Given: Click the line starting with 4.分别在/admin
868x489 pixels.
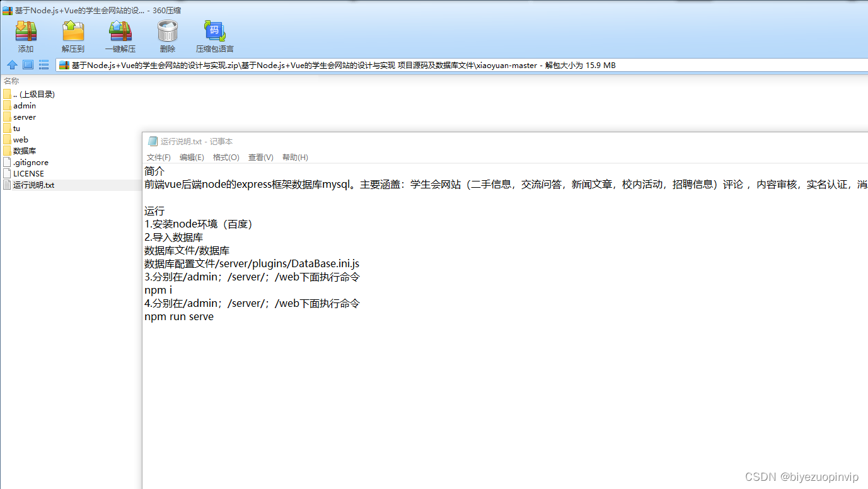Looking at the screenshot, I should [252, 303].
